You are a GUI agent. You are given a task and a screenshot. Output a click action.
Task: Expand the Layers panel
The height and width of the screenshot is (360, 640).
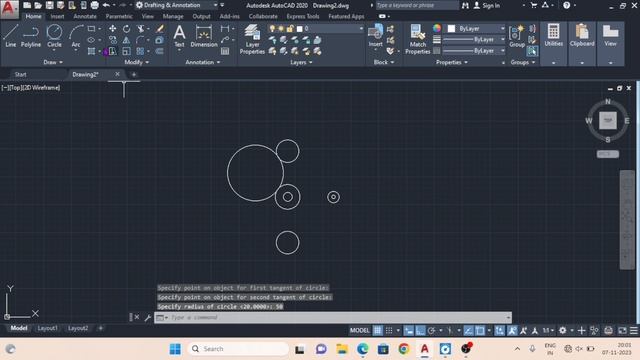click(301, 62)
